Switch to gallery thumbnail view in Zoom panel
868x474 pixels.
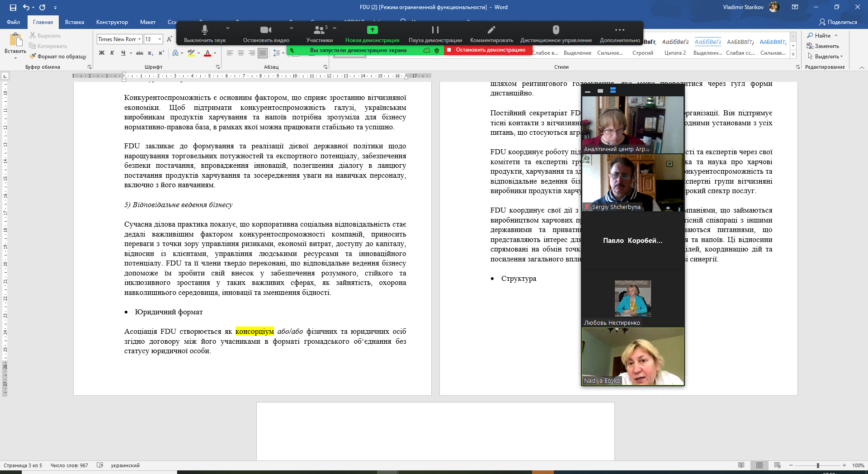613,90
